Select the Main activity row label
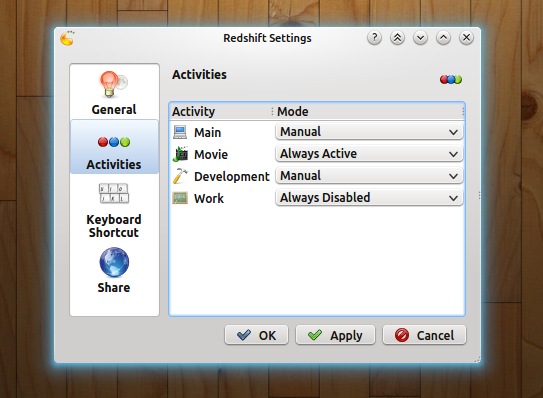 pos(207,133)
